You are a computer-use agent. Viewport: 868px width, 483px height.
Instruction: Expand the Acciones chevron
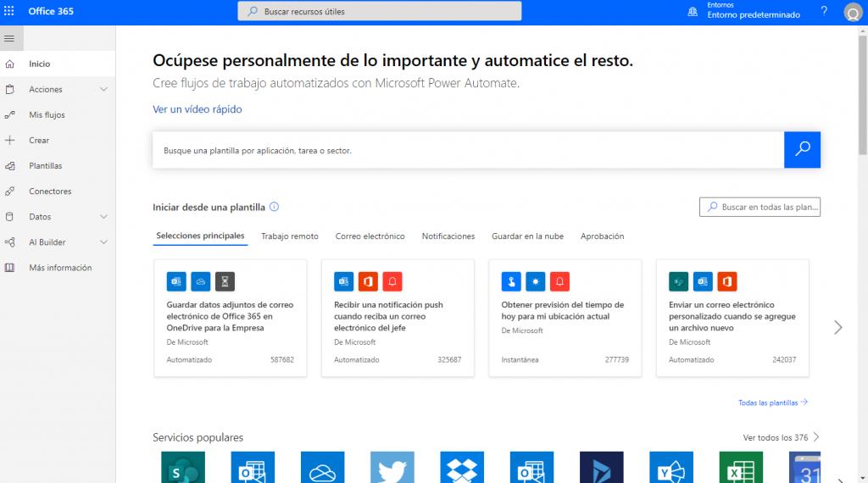(103, 90)
